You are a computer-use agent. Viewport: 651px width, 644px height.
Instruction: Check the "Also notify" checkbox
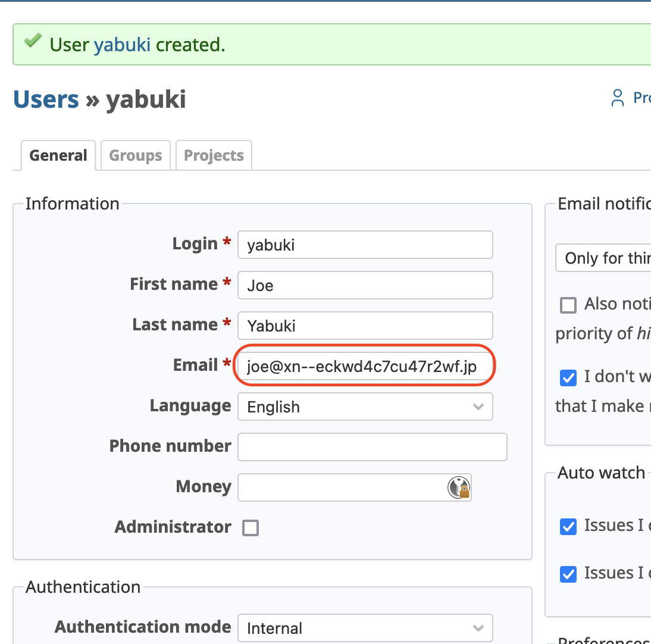568,305
